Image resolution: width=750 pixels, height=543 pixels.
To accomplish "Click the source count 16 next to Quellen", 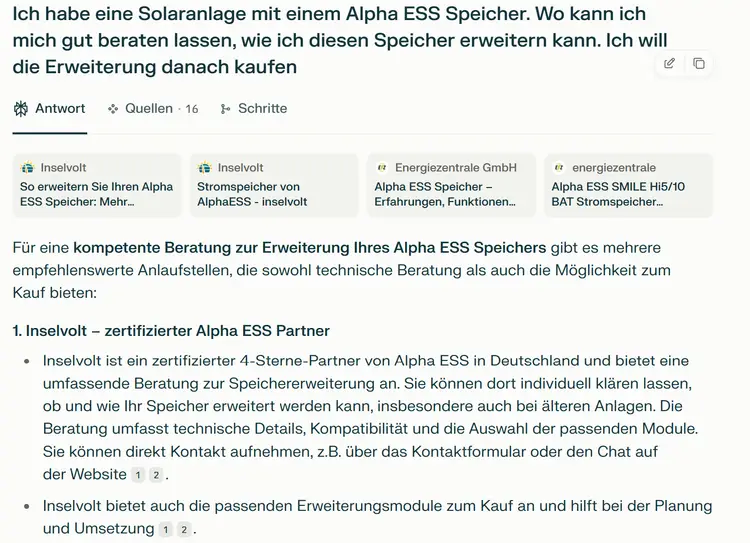I will tap(192, 109).
